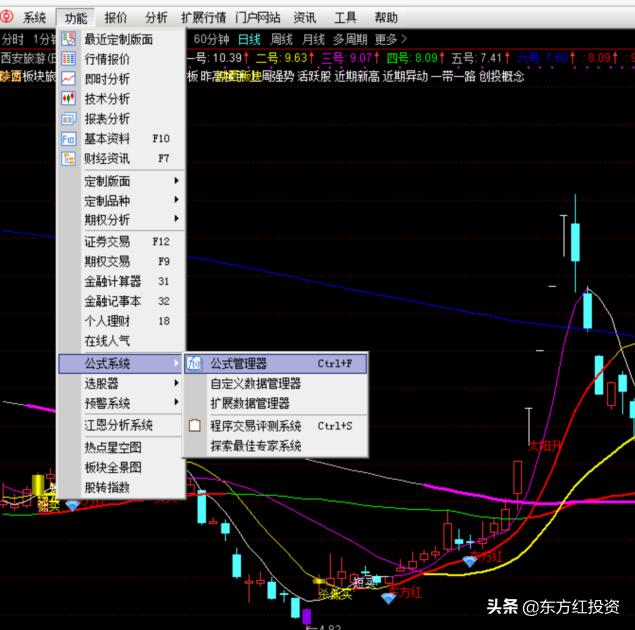Click the 一带一路 concept tag

(x=453, y=76)
